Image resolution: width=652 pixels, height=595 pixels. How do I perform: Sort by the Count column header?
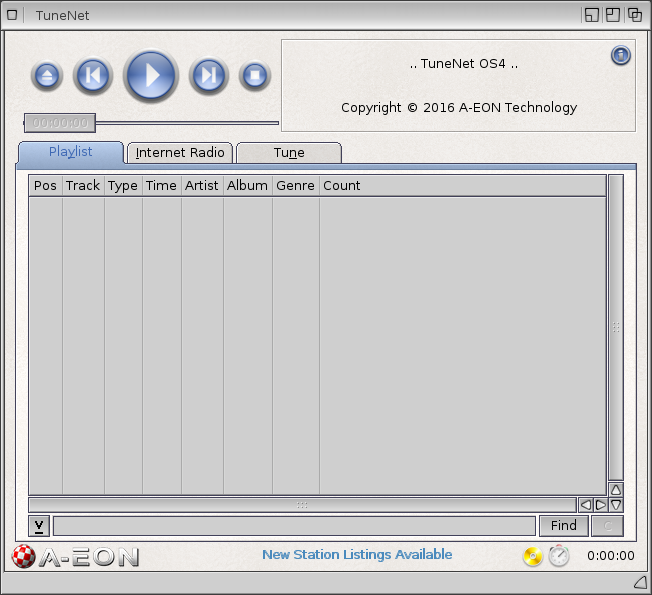click(x=462, y=185)
